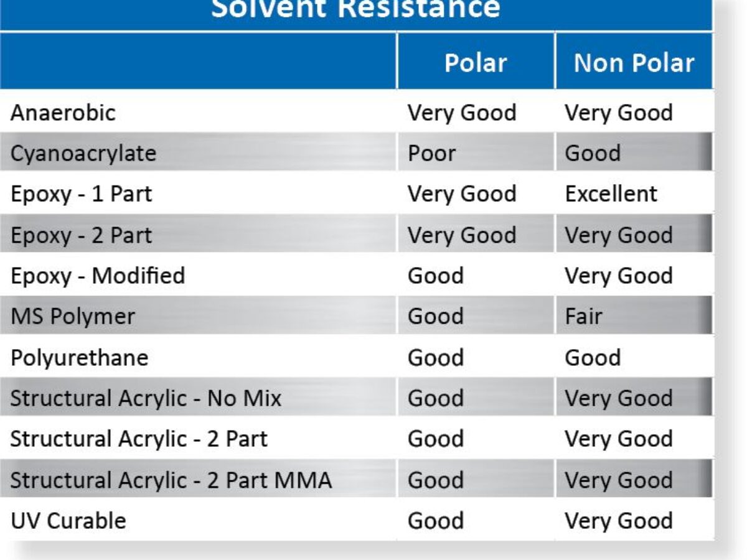Click the MS Polymer row label
This screenshot has width=747, height=560.
(x=72, y=316)
